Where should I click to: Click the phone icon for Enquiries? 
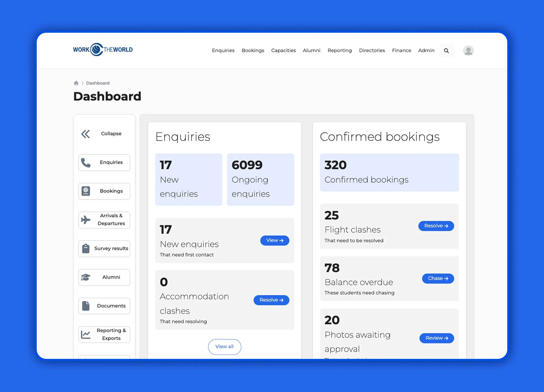(86, 162)
